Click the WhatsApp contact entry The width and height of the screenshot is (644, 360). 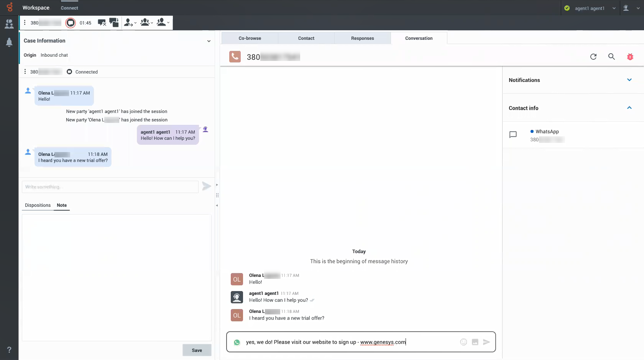[573, 135]
